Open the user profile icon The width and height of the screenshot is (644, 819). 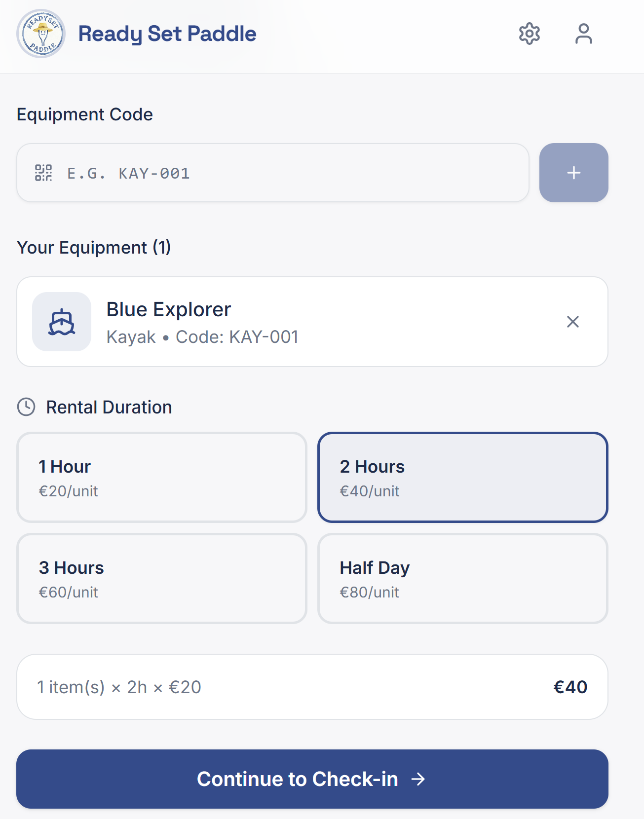(x=583, y=34)
